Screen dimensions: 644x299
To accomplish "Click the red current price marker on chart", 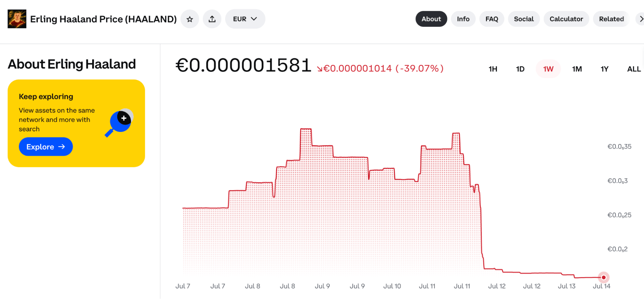I will [x=604, y=277].
